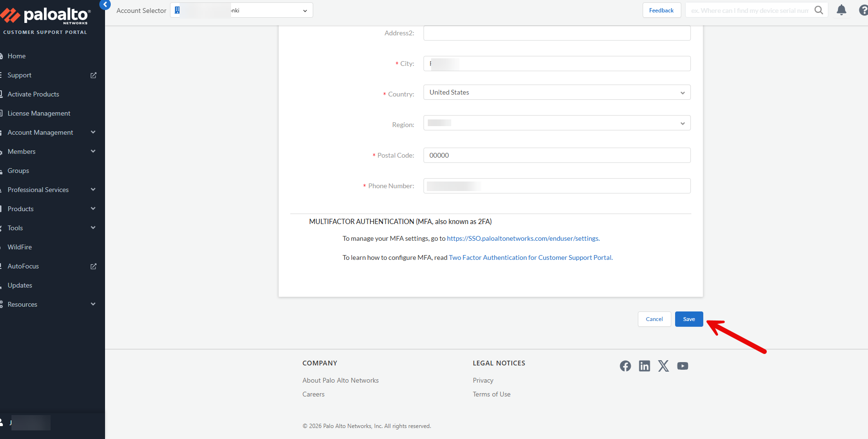Image resolution: width=868 pixels, height=439 pixels.
Task: Open the Account Selector dropdown
Action: point(242,10)
